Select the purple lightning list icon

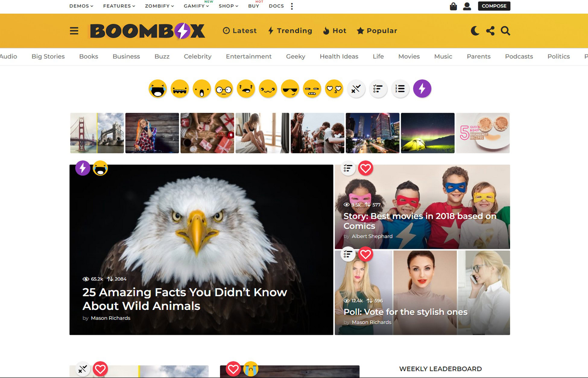pyautogui.click(x=421, y=89)
